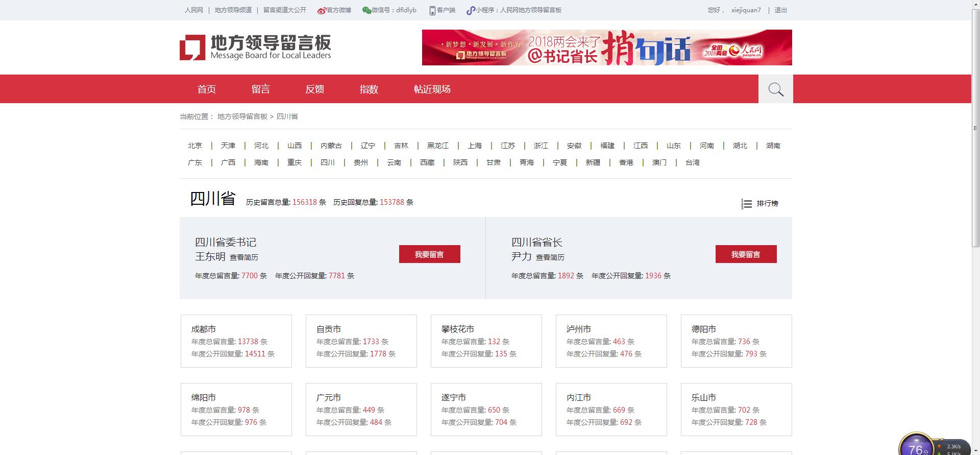Open the 乐山市 city card
This screenshot has width=980, height=455.
pyautogui.click(x=736, y=409)
